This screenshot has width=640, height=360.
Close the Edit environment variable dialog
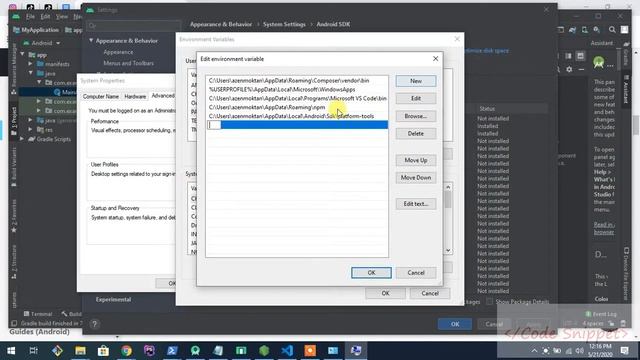click(435, 59)
